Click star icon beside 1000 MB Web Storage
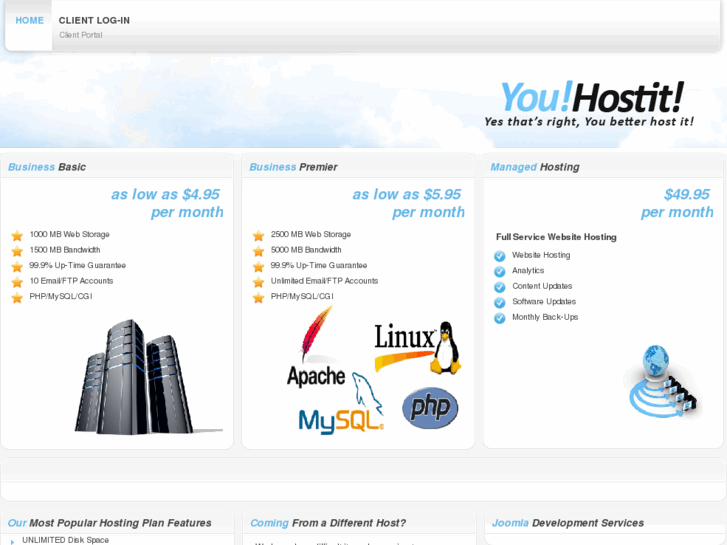 click(x=17, y=235)
